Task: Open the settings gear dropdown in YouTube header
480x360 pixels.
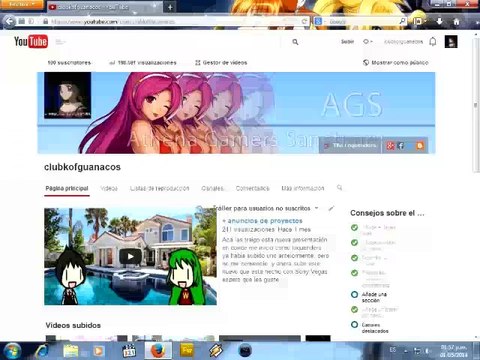Action: [x=367, y=42]
